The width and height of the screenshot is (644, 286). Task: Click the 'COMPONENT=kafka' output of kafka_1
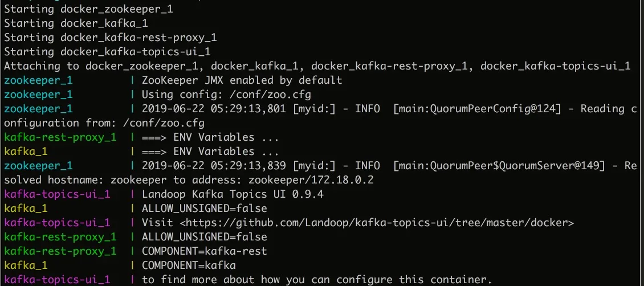tap(189, 265)
